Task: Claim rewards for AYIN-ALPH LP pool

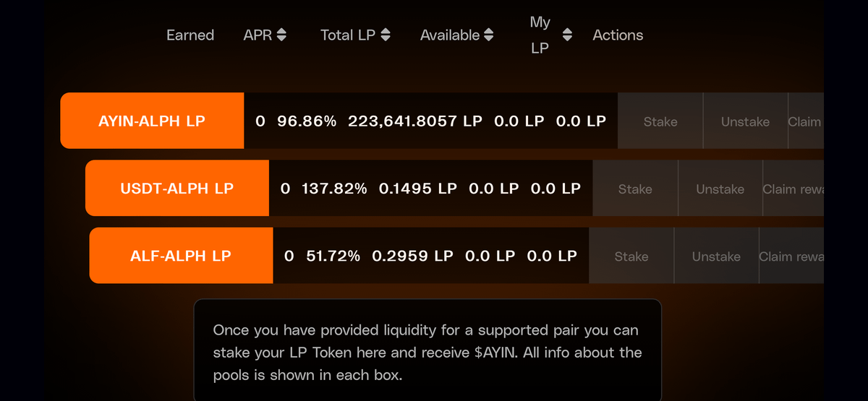Action: [805, 121]
